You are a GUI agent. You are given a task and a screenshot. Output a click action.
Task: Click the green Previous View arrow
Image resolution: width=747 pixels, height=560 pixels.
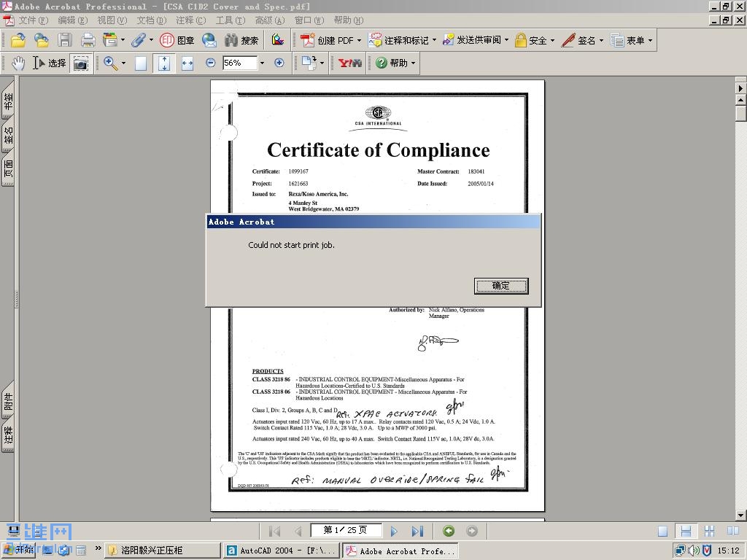[449, 531]
